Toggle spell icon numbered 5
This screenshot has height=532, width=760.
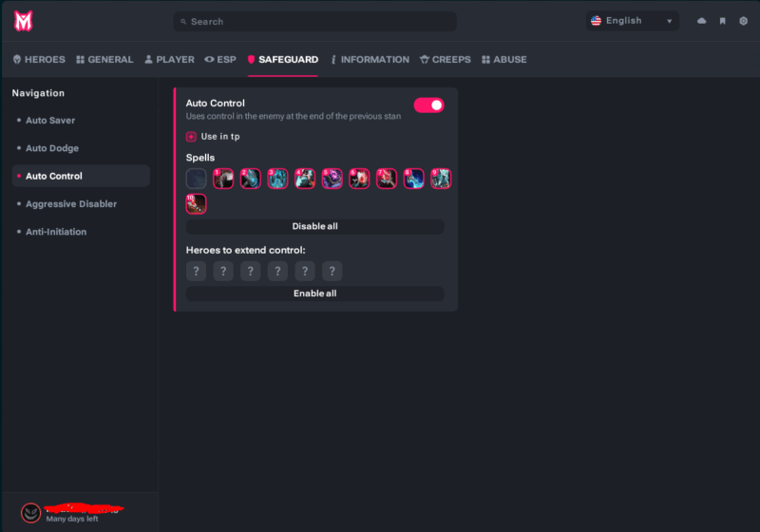click(332, 179)
